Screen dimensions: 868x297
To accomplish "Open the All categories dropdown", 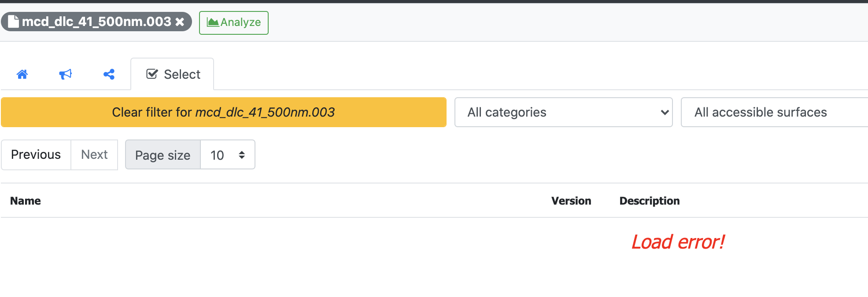I will [x=563, y=112].
